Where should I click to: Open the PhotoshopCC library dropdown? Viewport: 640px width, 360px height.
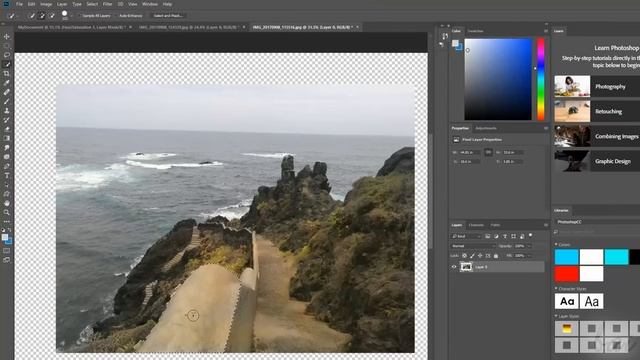click(x=597, y=222)
